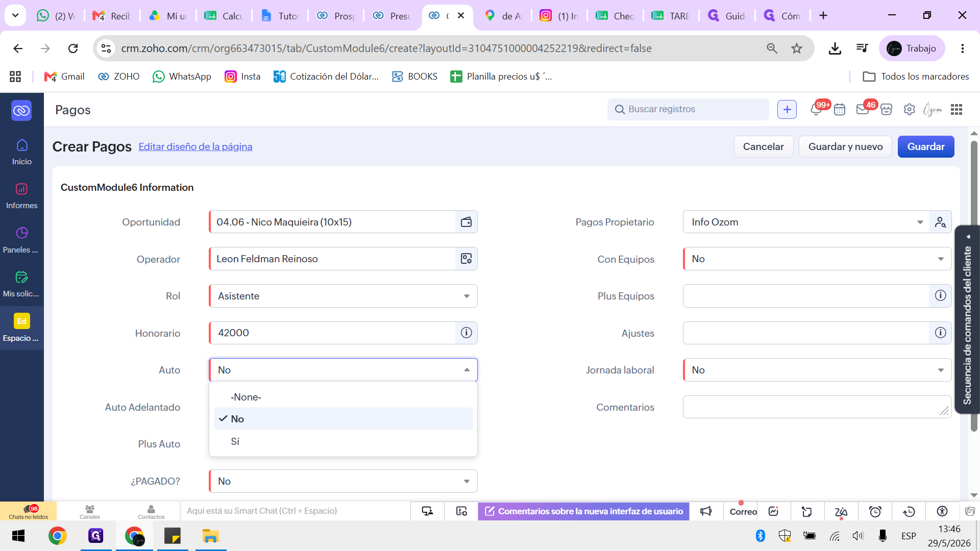Click the Comentarios text area
Image resolution: width=980 pixels, height=551 pixels.
[x=817, y=407]
